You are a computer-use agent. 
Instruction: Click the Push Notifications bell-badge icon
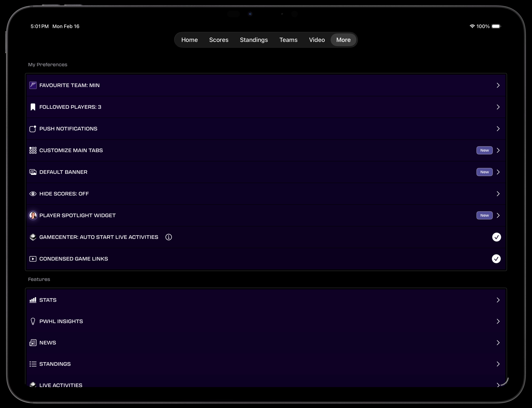click(33, 129)
